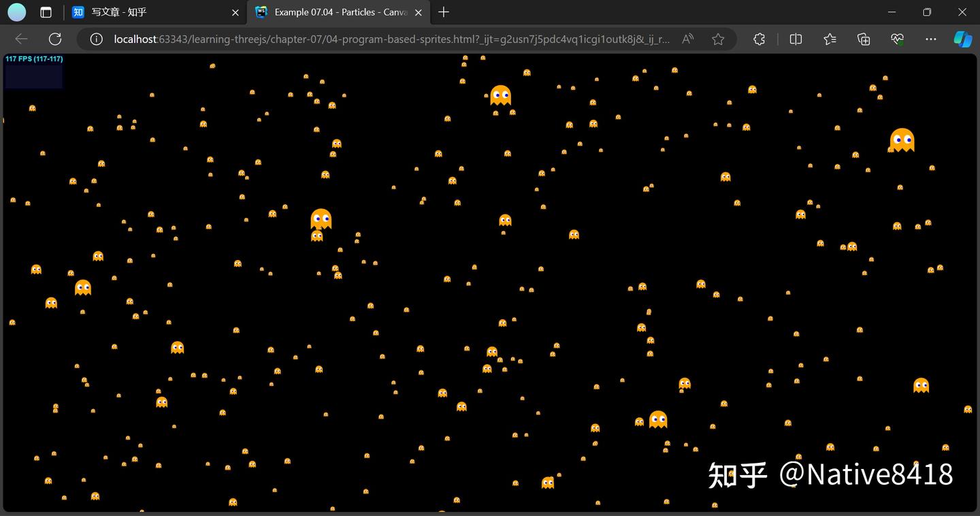Click the Browser essentials heart icon

[897, 39]
